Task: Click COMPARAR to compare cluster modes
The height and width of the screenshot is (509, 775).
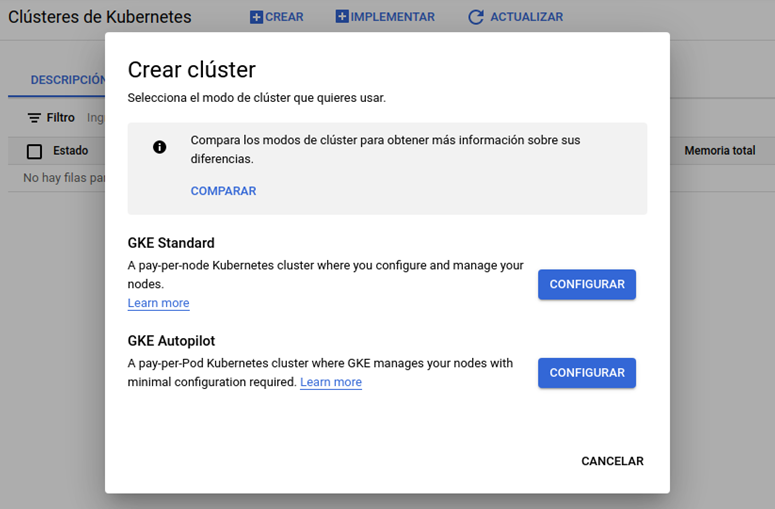Action: pos(223,191)
